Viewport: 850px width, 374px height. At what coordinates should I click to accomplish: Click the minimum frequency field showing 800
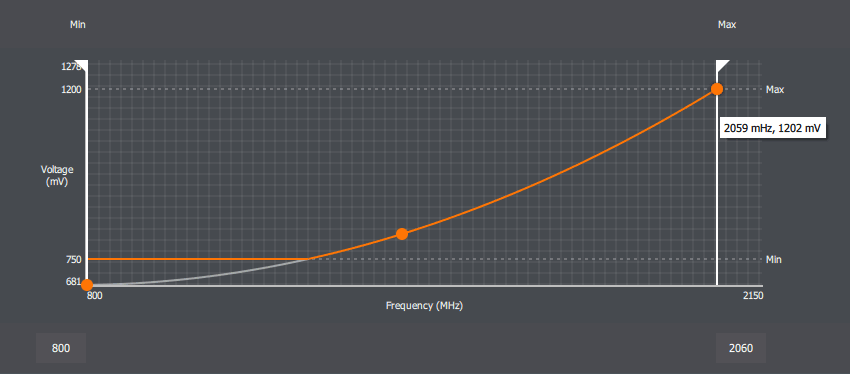61,348
